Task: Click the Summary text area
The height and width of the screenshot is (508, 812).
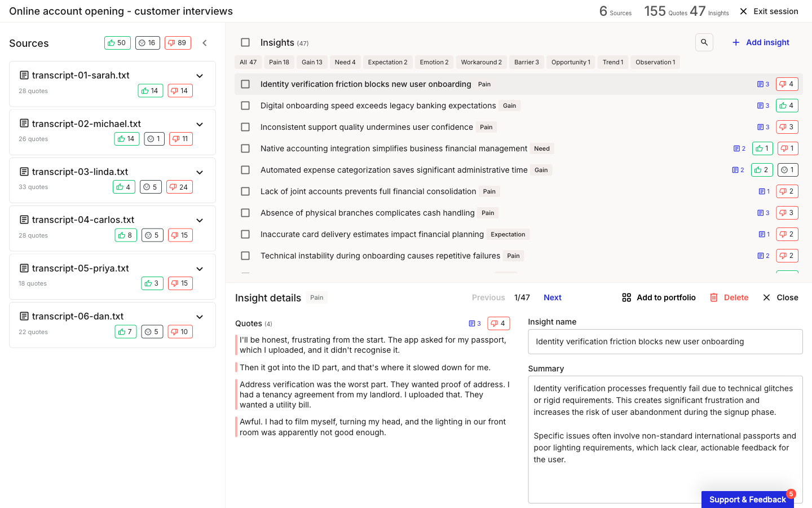Action: [665, 439]
